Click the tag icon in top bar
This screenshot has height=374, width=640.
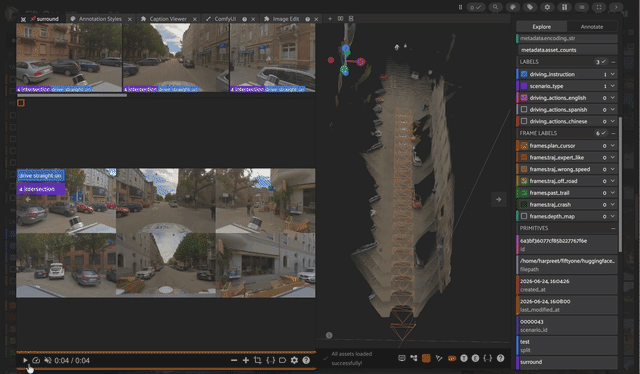530,7
